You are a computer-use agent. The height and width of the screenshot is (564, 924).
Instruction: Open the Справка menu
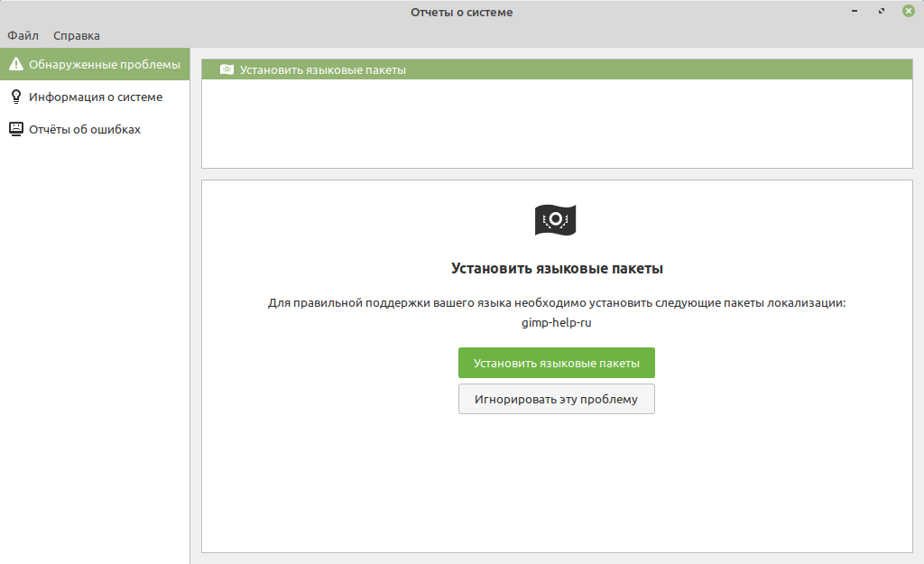[x=77, y=35]
